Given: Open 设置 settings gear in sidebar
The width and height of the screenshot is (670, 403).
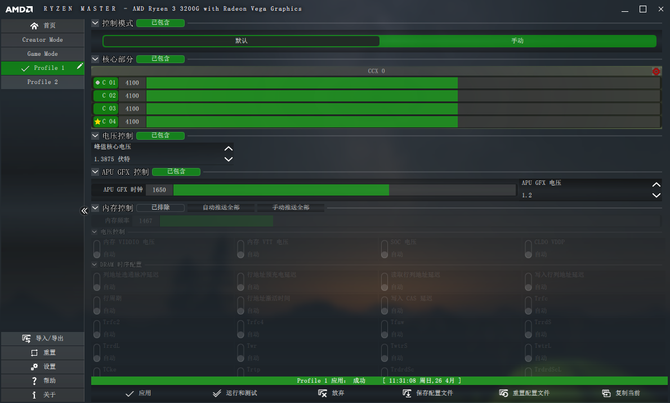Looking at the screenshot, I should point(33,366).
